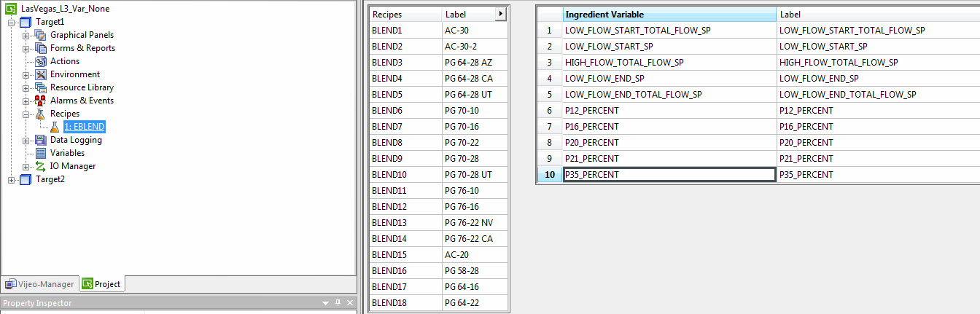The width and height of the screenshot is (980, 314).
Task: Open the Property Inspector window position menu
Action: 325,303
